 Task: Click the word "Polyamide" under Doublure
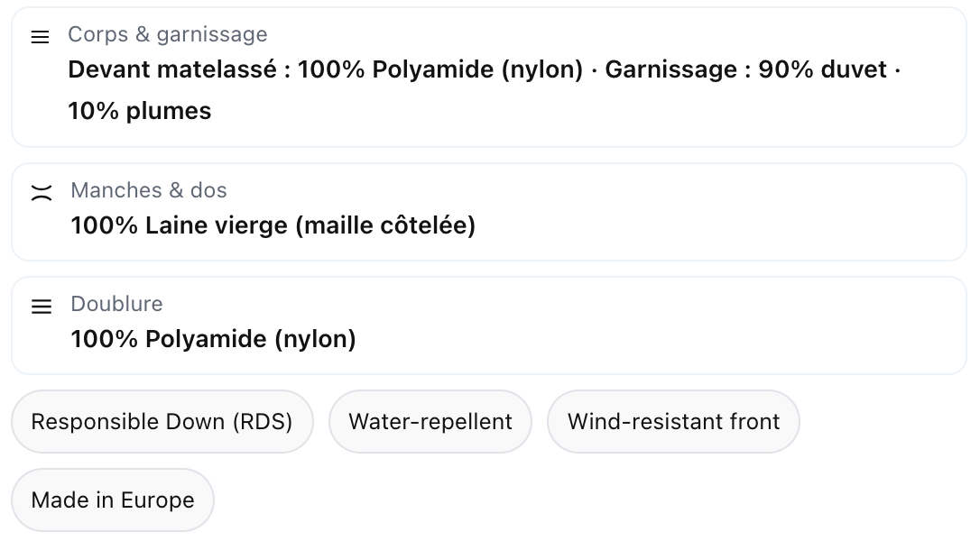click(206, 339)
